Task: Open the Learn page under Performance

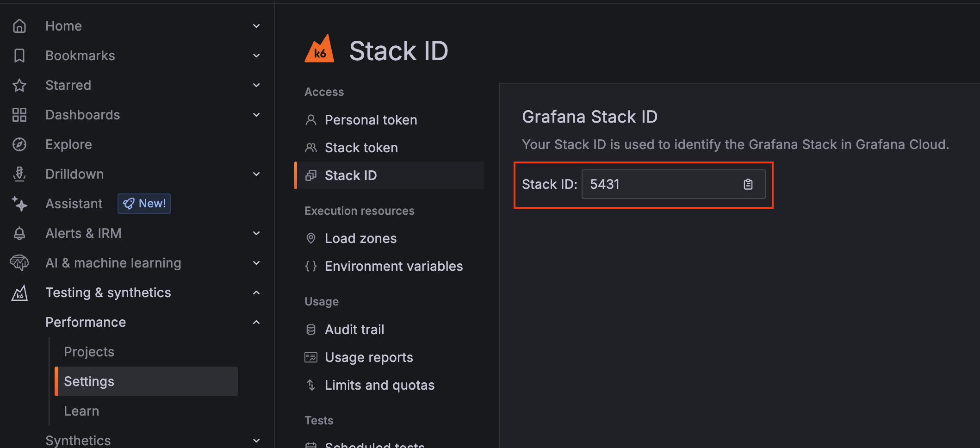Action: coord(81,411)
